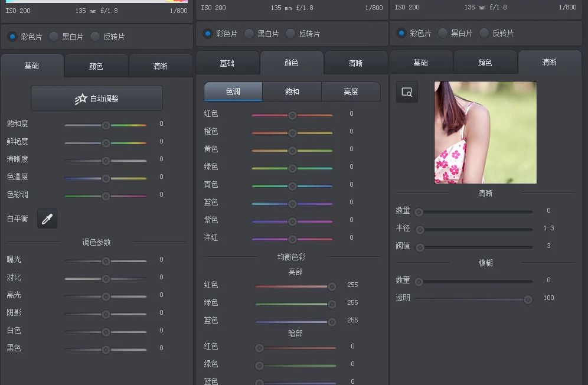Click the white balance eyedropper icon

[47, 218]
